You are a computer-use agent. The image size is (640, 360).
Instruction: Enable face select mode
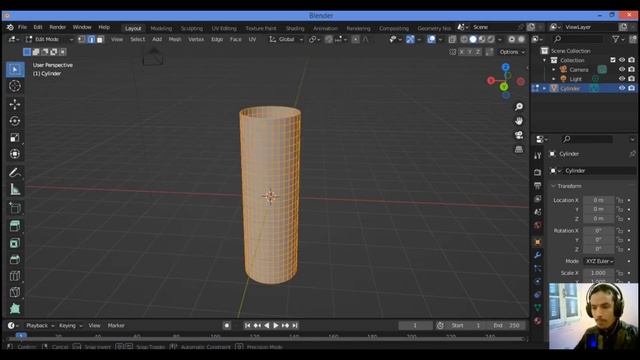(100, 39)
